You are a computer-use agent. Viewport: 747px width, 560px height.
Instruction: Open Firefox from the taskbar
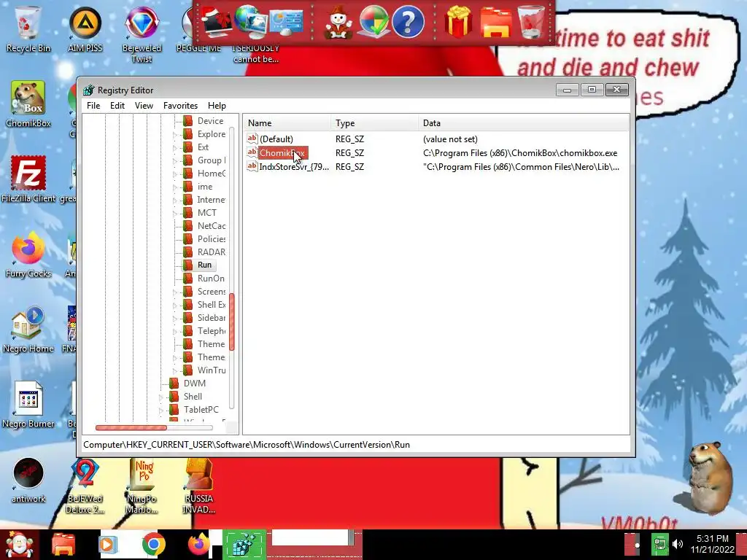coord(198,544)
